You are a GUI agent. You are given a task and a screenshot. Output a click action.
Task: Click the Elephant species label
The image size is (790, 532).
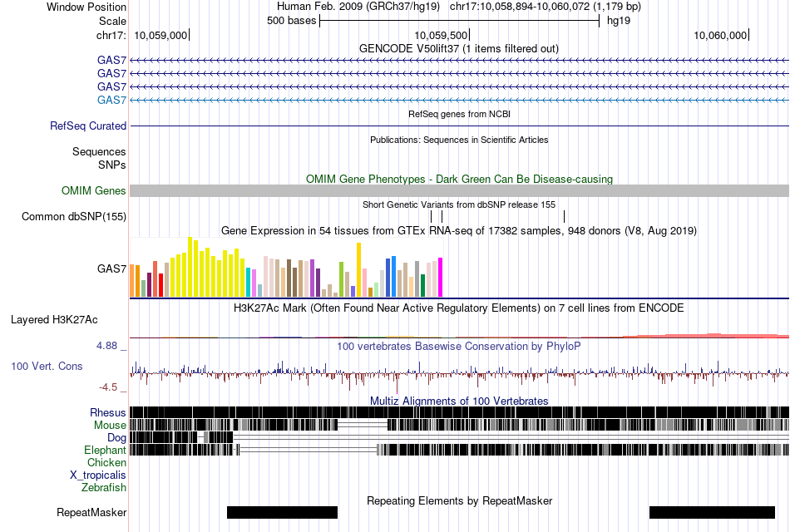[x=105, y=451]
